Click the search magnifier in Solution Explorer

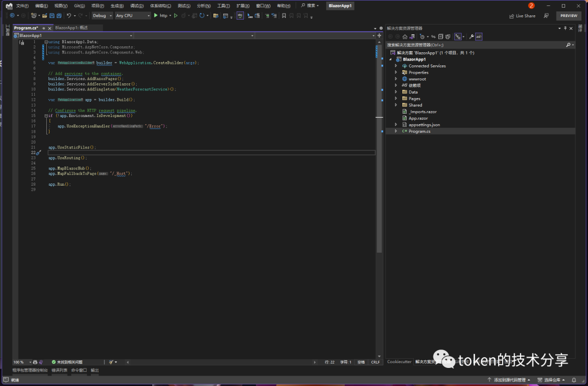click(x=568, y=45)
